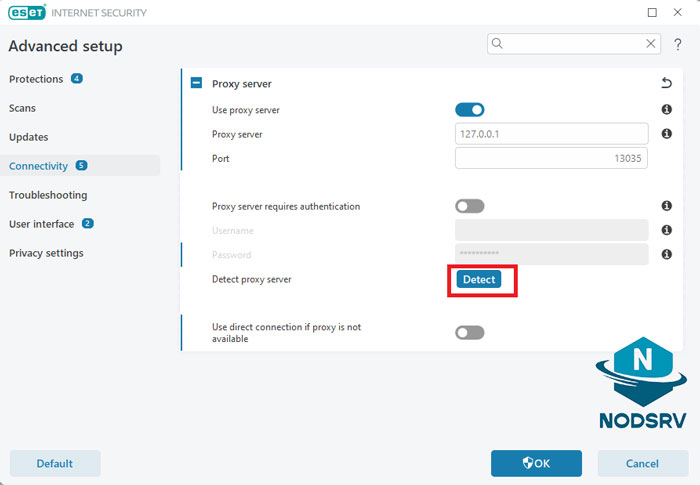Toggle Use direct connection if proxy unavailable
The height and width of the screenshot is (485, 700).
pos(469,332)
